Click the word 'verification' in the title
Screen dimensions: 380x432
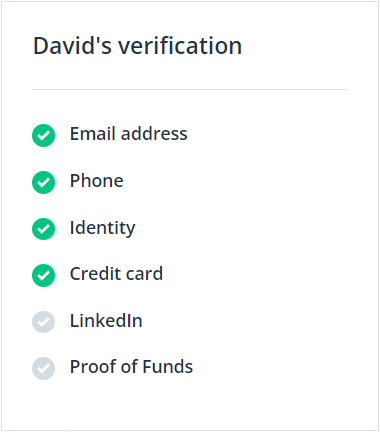[180, 46]
